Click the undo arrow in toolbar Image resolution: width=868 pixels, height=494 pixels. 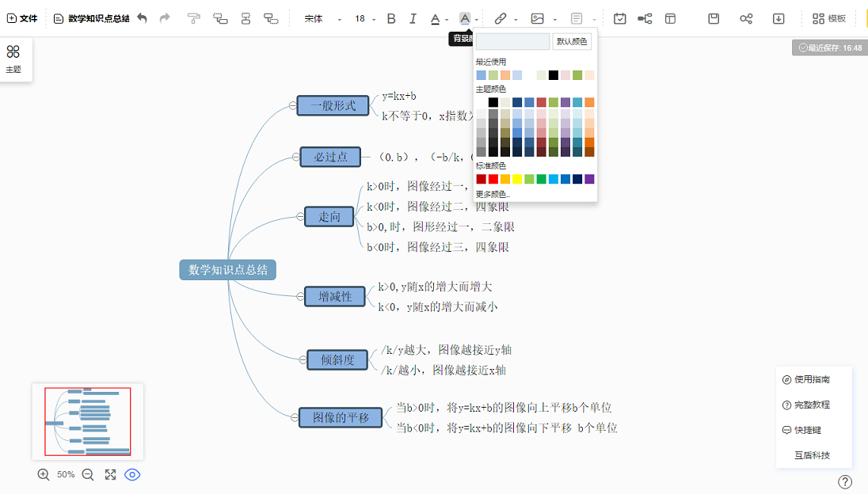143,18
